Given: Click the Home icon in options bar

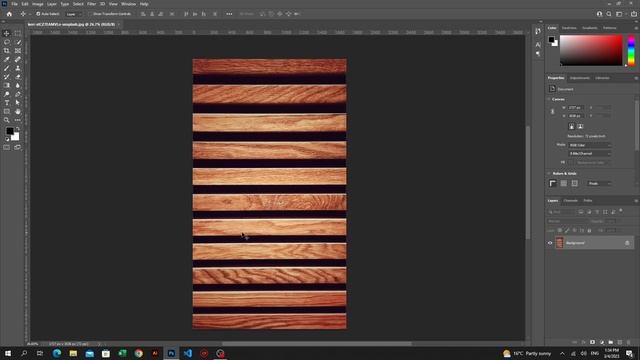Looking at the screenshot, I should (x=9, y=14).
